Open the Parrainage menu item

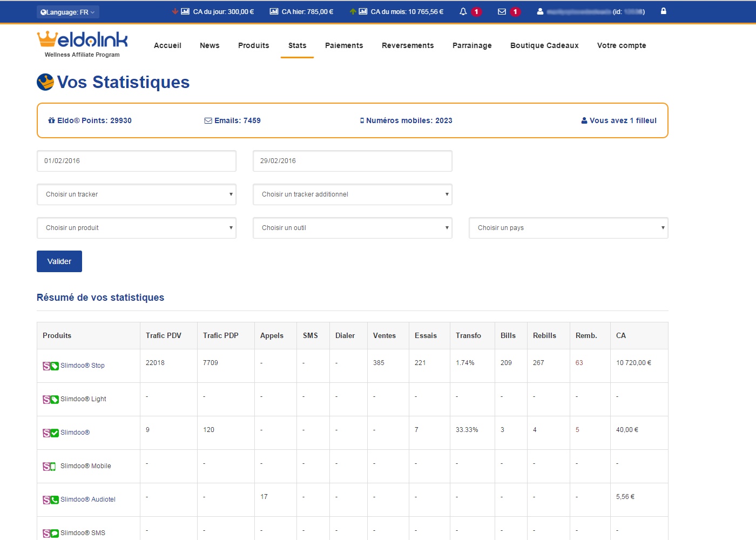pos(472,45)
